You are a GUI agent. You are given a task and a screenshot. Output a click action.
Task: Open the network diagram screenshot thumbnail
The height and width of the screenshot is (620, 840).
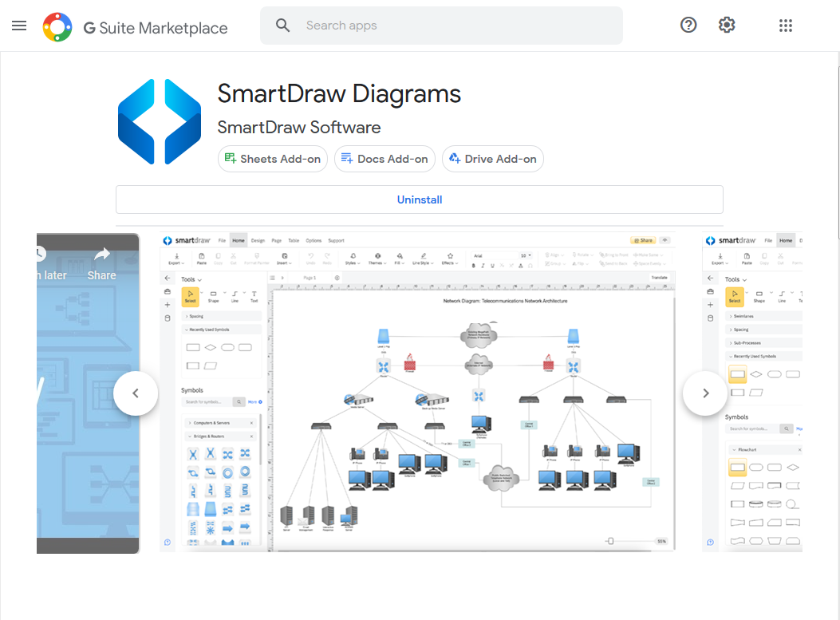(417, 393)
